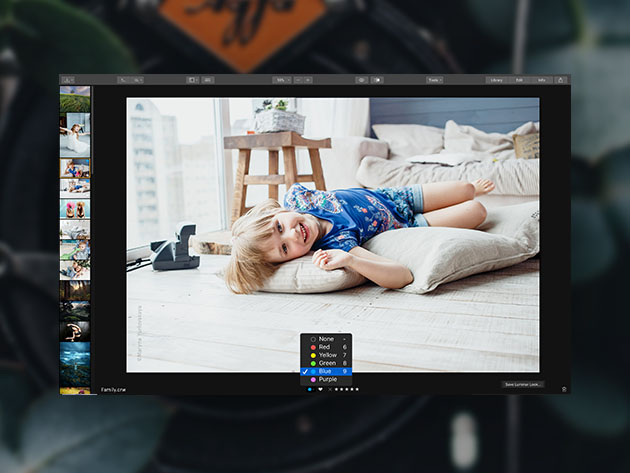
Task: Open the blue color label selector below the photo
Action: click(x=310, y=389)
